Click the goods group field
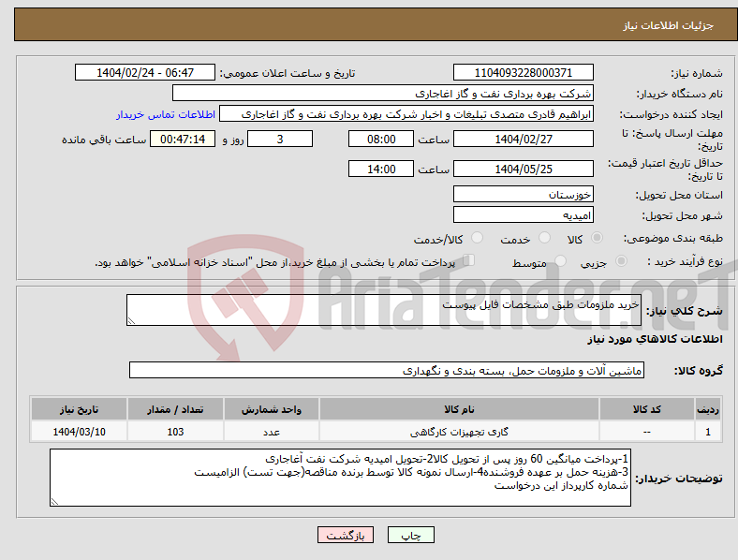Screen dimensions: 738x560 click(387, 370)
